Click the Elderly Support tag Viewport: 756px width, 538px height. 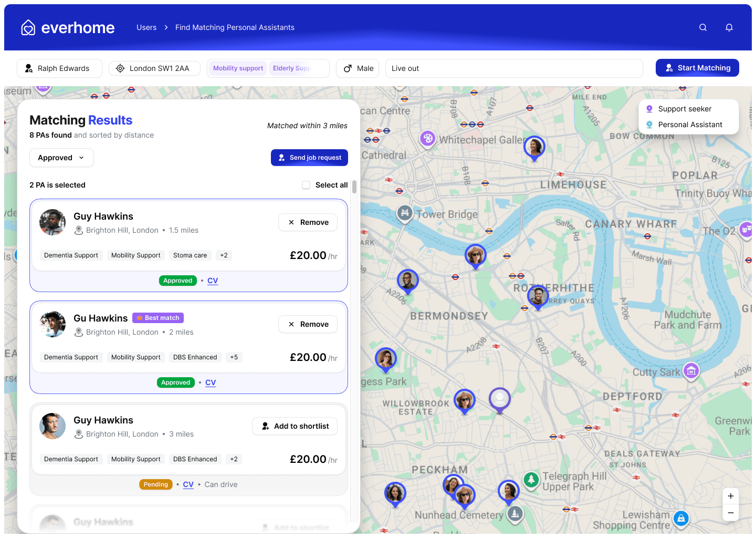pos(292,68)
